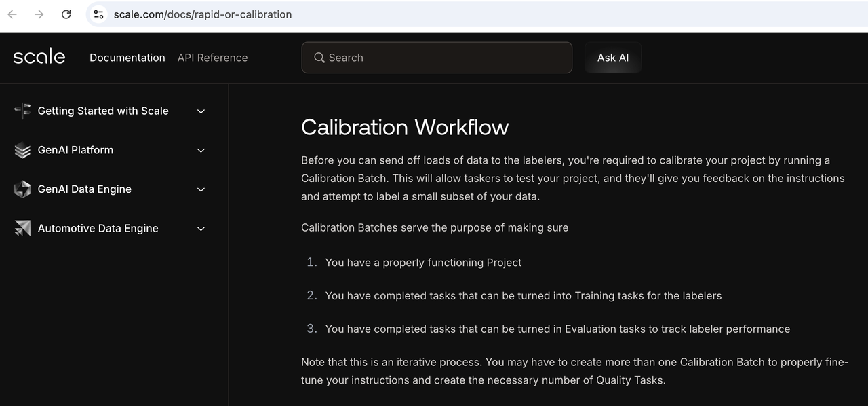Expand the GenAI Data Engine chevron

coord(201,190)
